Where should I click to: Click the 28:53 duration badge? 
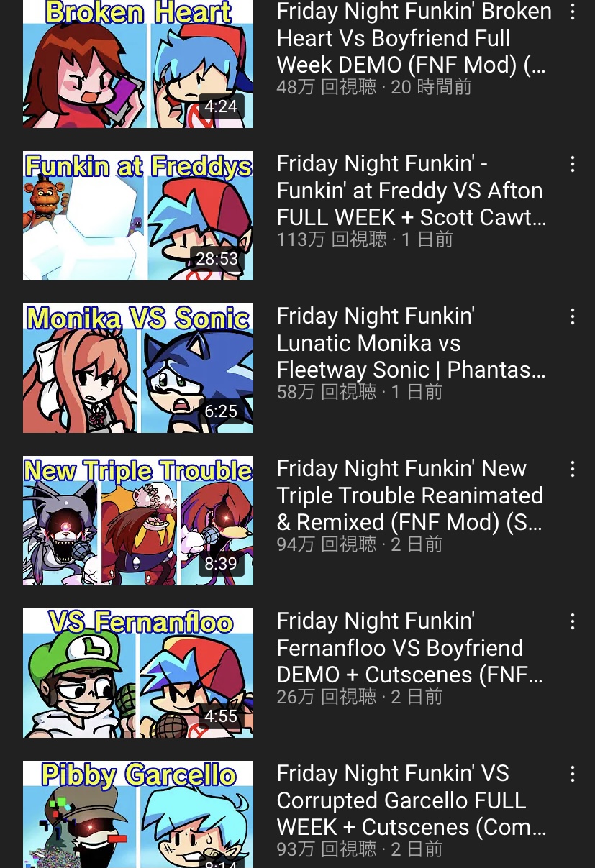(x=217, y=259)
